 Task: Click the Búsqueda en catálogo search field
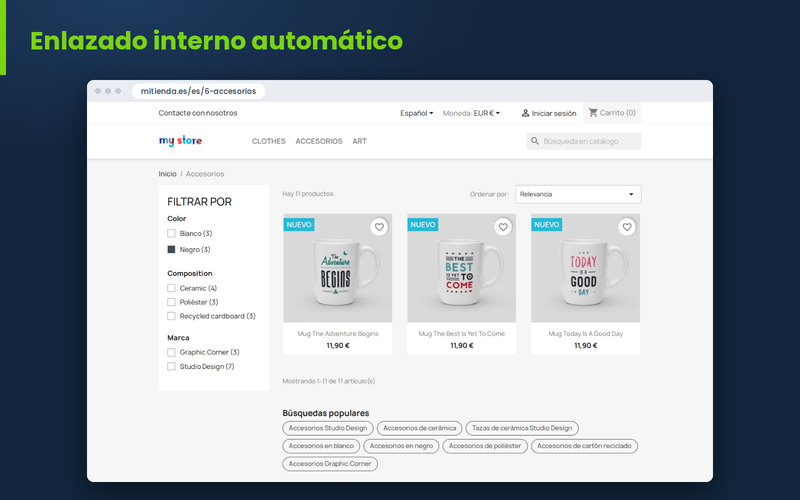(x=584, y=141)
